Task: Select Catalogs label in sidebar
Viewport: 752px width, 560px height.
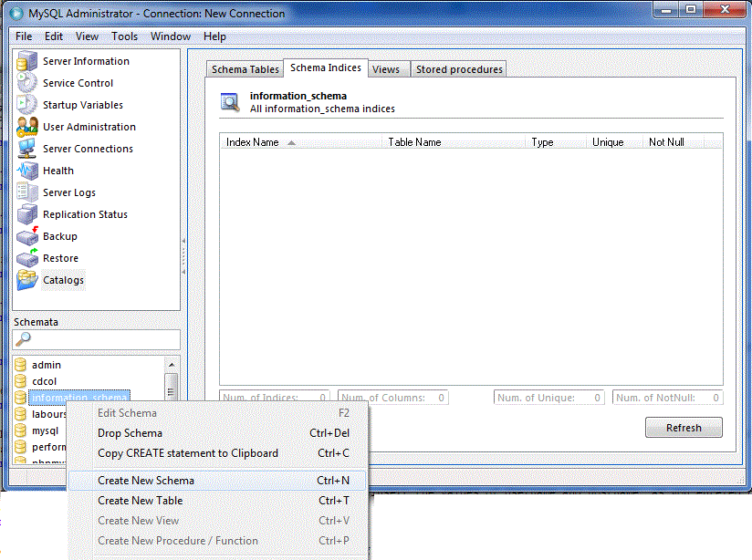Action: click(63, 280)
